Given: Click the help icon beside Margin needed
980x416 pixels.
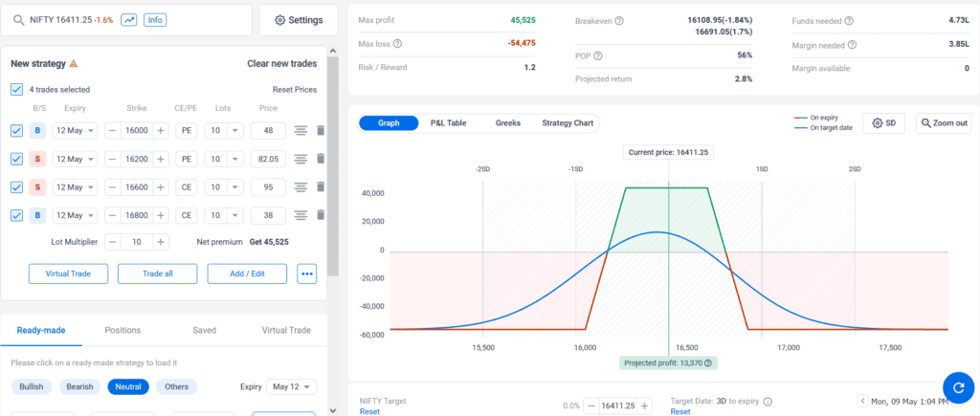Looking at the screenshot, I should tap(852, 45).
